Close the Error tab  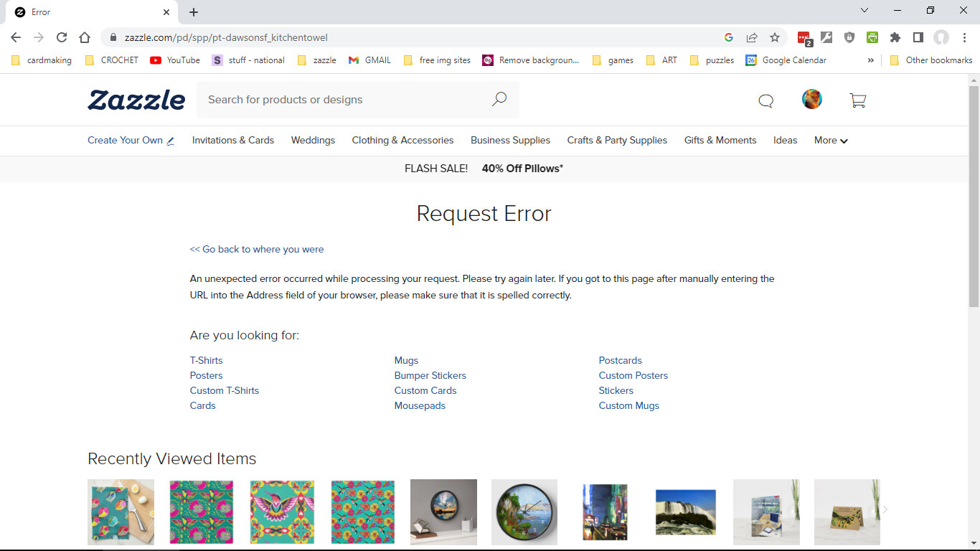coord(166,12)
